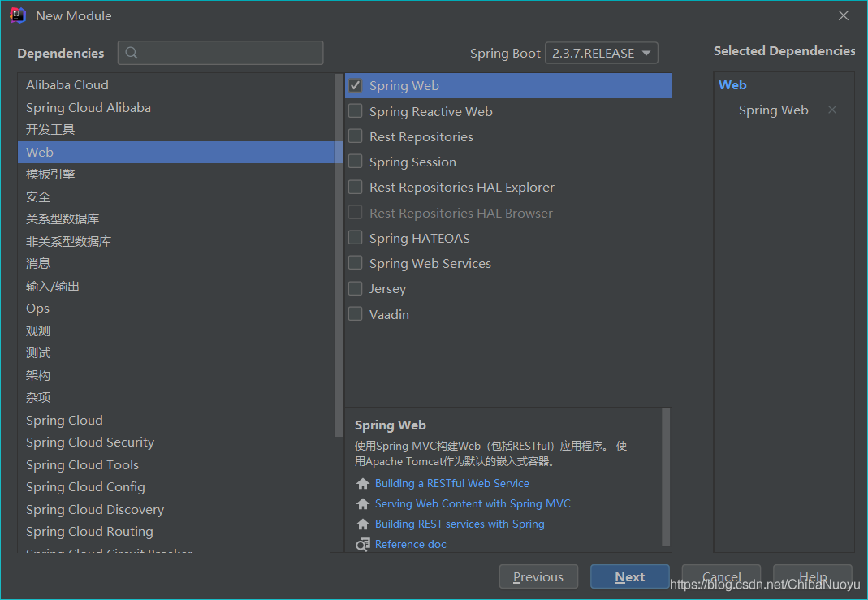Choose the Spring Cloud Security category
This screenshot has width=868, height=600.
pyautogui.click(x=176, y=442)
